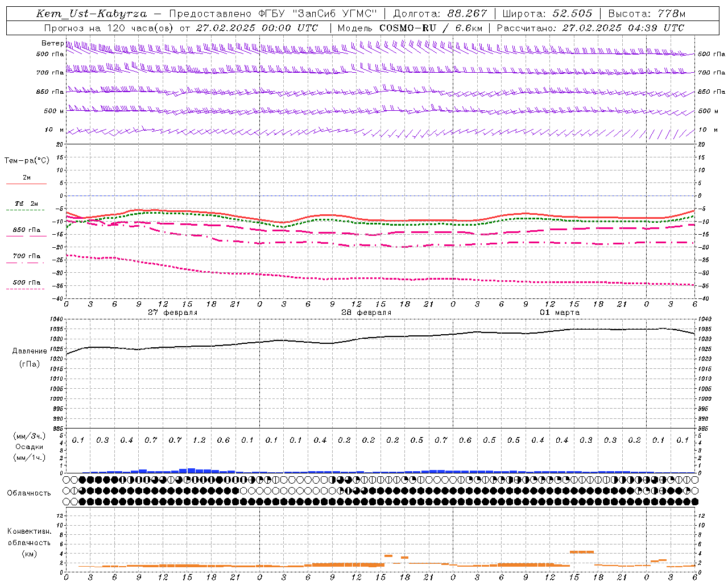Click the peak precipitation value 1.2
Image resolution: width=728 pixels, height=582 pixels.
point(199,440)
